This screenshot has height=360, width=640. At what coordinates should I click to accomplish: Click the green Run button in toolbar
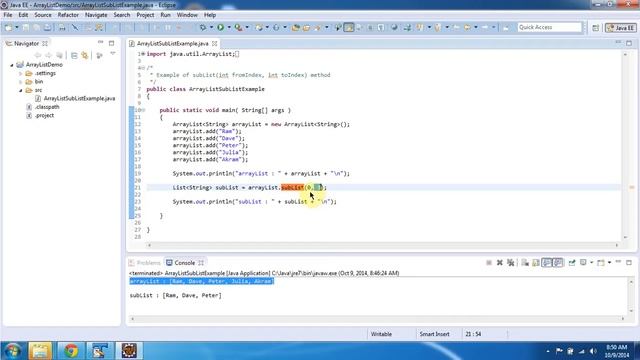pyautogui.click(x=220, y=27)
